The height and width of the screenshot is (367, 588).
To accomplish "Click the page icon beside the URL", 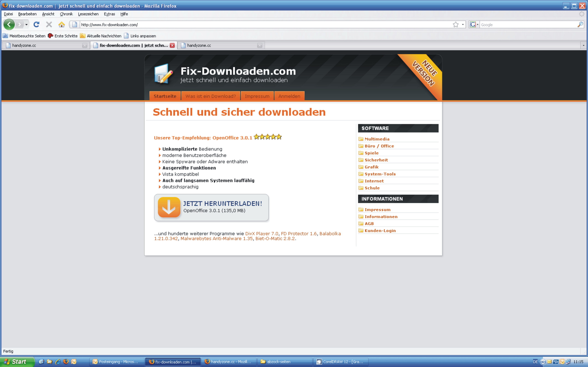I will [x=75, y=25].
